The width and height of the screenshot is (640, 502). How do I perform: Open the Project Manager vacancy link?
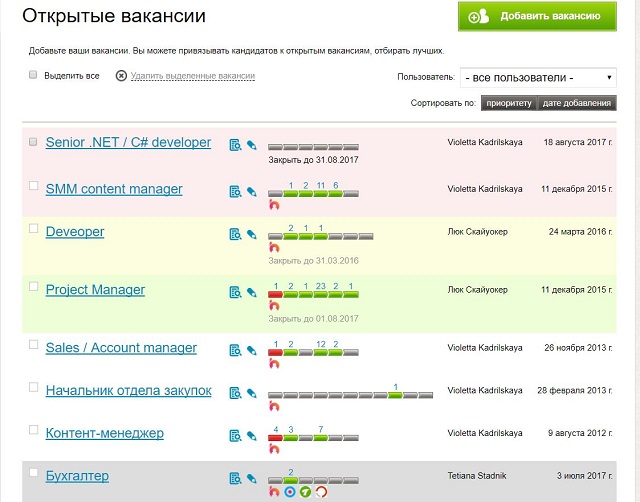[95, 290]
